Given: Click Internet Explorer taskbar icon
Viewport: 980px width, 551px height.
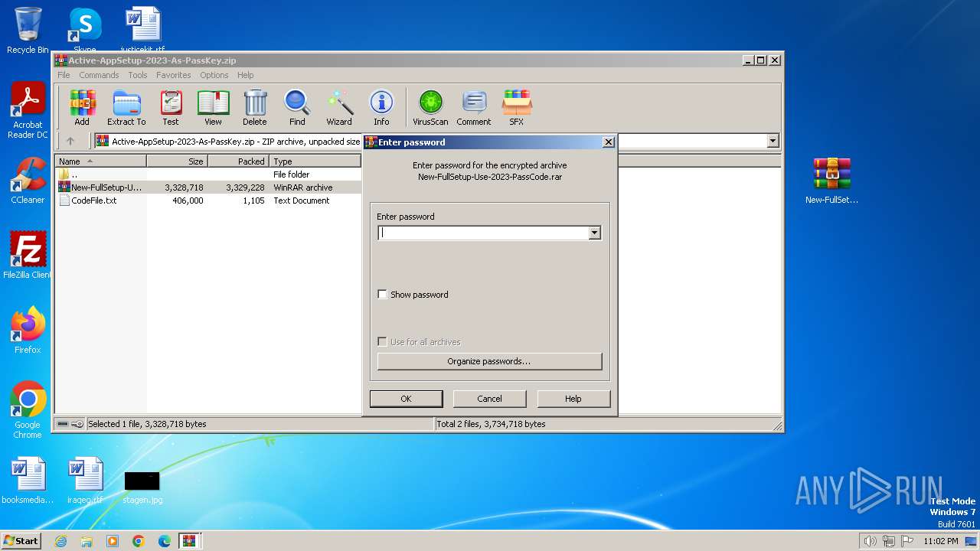Looking at the screenshot, I should [x=60, y=541].
